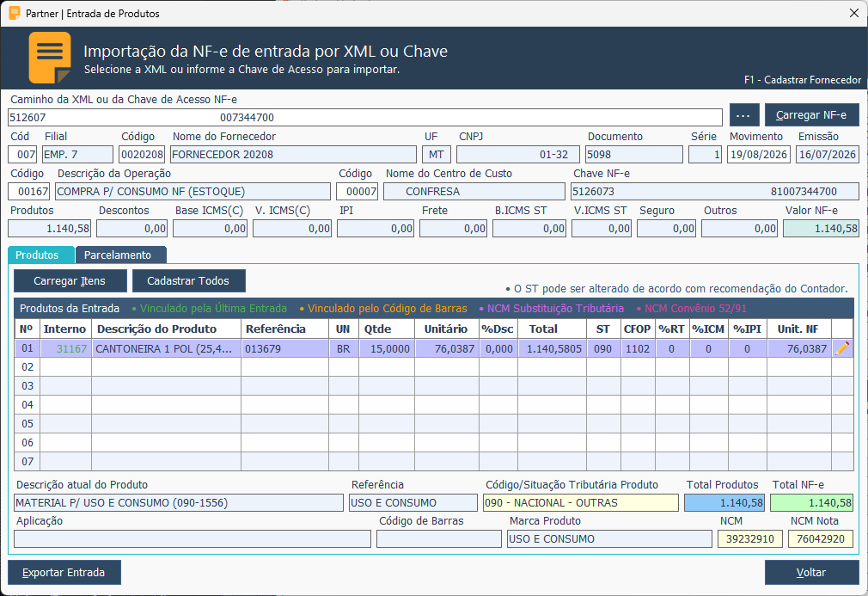Click the Marca Produto field

click(609, 539)
